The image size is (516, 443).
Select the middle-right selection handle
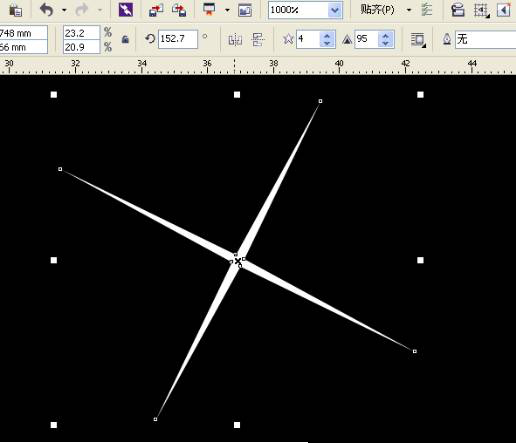420,260
